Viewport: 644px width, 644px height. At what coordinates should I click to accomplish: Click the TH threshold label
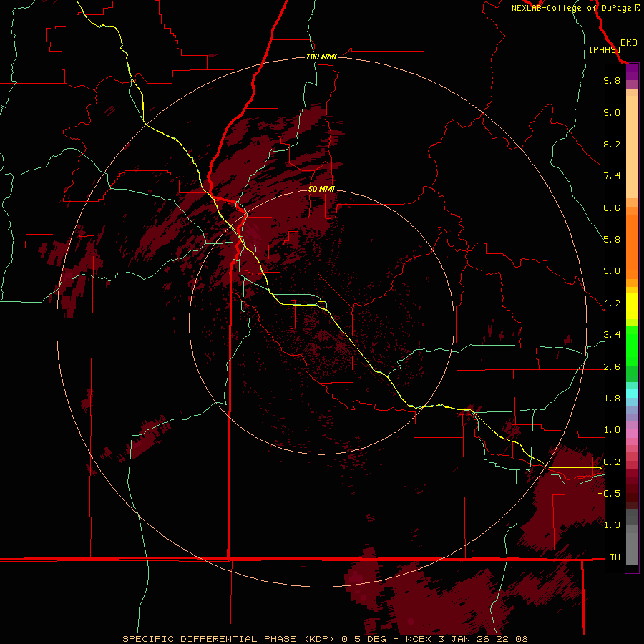click(615, 557)
